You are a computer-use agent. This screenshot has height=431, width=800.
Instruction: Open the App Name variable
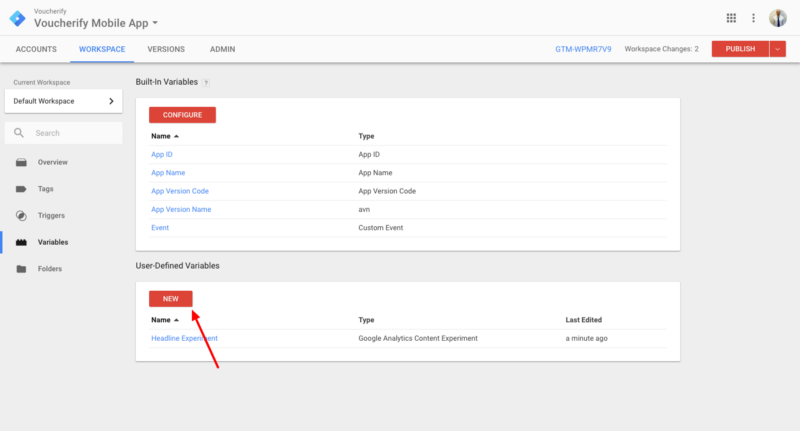pyautogui.click(x=168, y=173)
